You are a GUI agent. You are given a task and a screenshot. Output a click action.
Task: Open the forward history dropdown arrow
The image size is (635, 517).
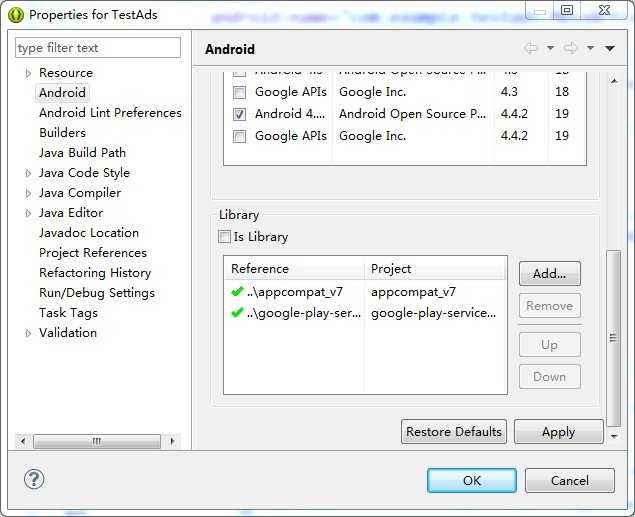[x=590, y=48]
